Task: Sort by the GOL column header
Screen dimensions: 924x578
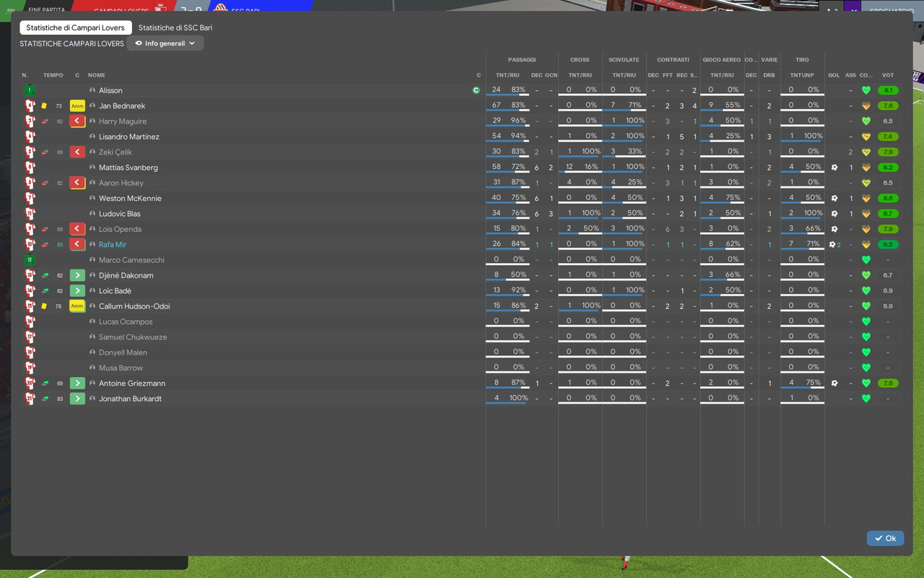Action: (834, 75)
